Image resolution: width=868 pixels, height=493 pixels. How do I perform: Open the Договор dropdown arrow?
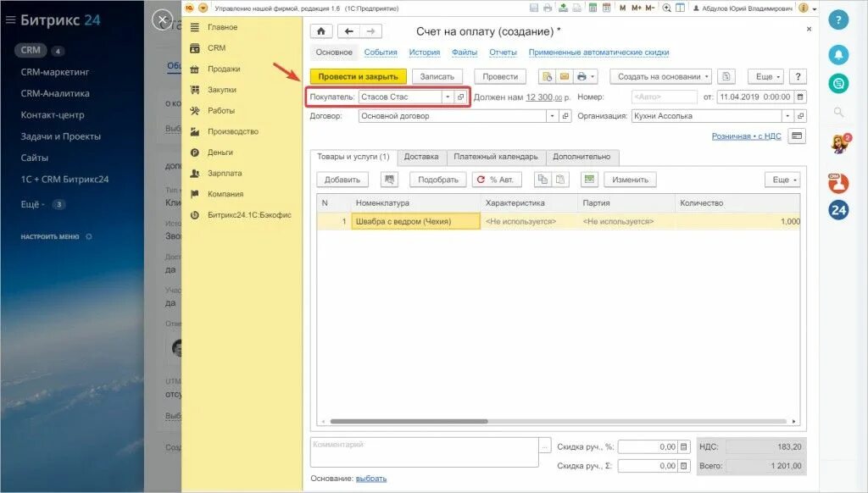(552, 116)
